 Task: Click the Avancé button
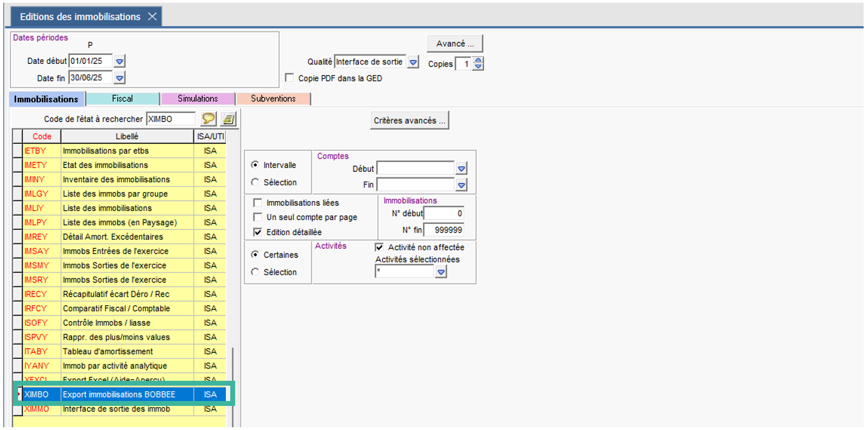tap(455, 44)
